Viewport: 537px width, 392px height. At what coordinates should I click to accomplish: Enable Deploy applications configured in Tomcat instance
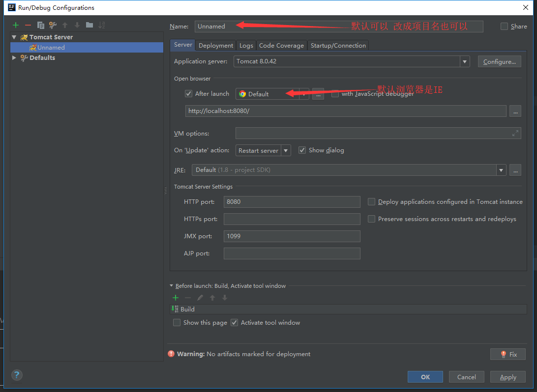point(371,202)
